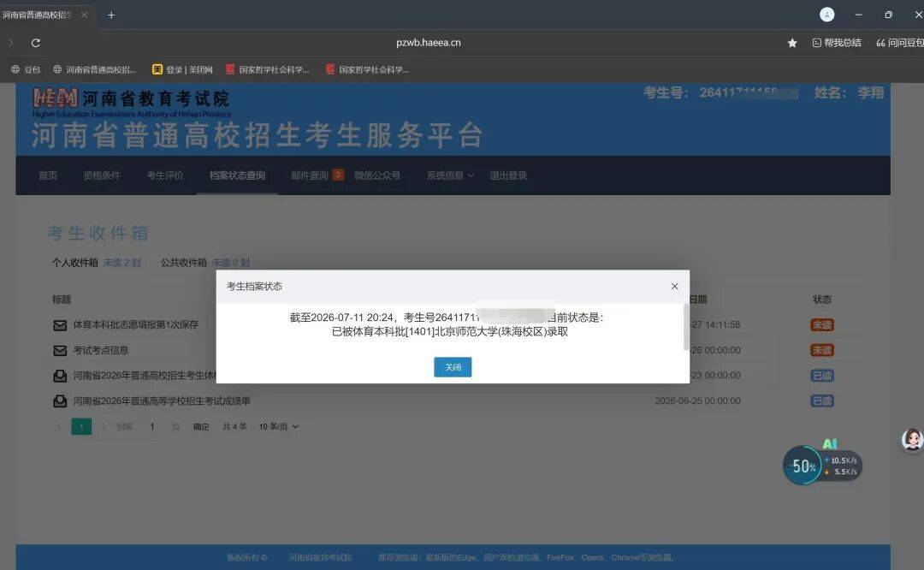Viewport: 924px width, 570px height.
Task: Open the 豆包 bookmark
Action: (26, 69)
